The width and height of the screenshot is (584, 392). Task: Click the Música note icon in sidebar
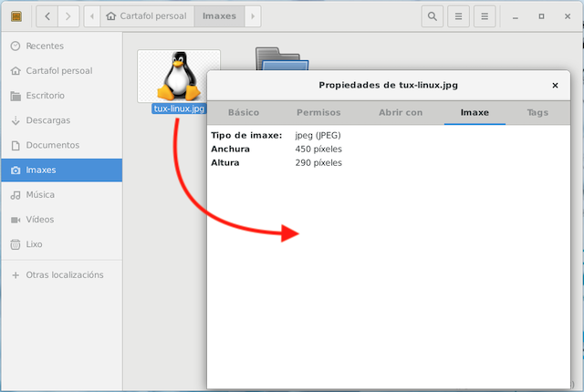[16, 195]
